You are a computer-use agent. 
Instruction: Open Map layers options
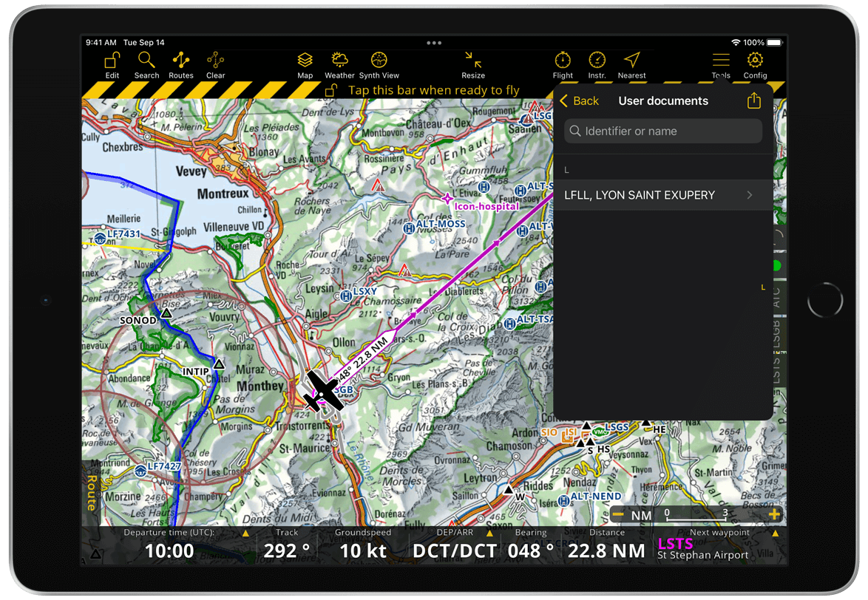click(x=305, y=65)
